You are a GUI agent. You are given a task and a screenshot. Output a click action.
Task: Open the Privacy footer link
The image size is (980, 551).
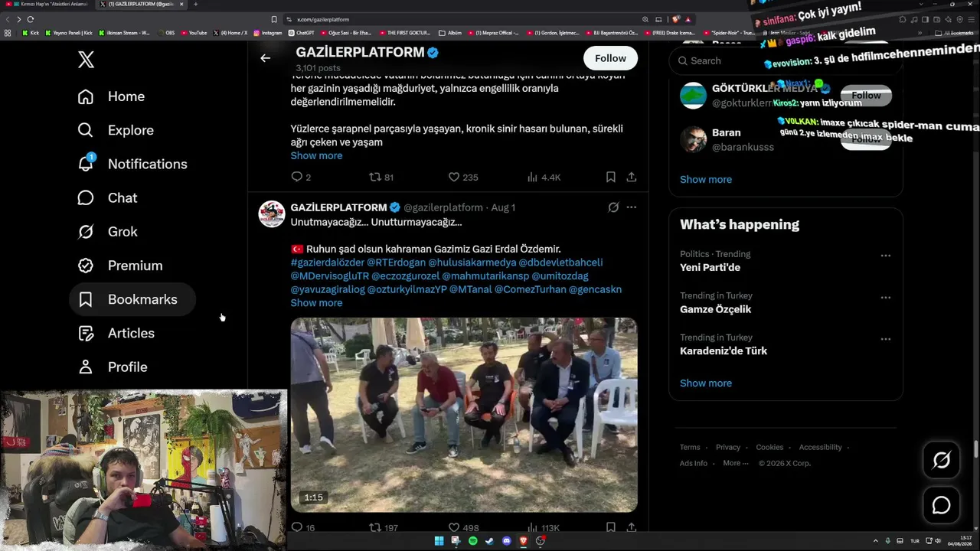(x=728, y=447)
